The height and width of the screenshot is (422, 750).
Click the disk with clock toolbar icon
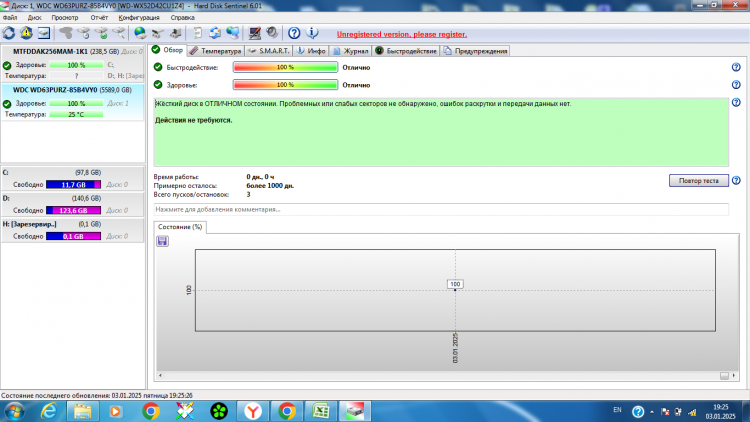84,33
